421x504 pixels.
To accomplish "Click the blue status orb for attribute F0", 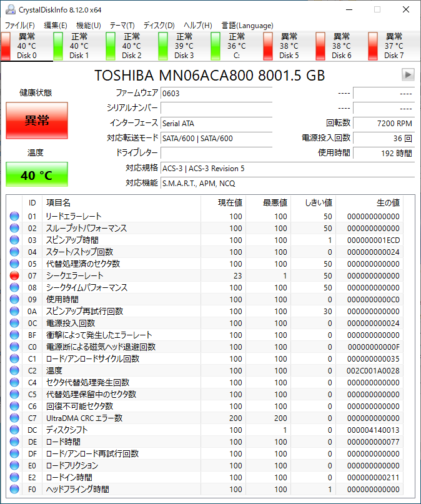I will click(x=14, y=489).
